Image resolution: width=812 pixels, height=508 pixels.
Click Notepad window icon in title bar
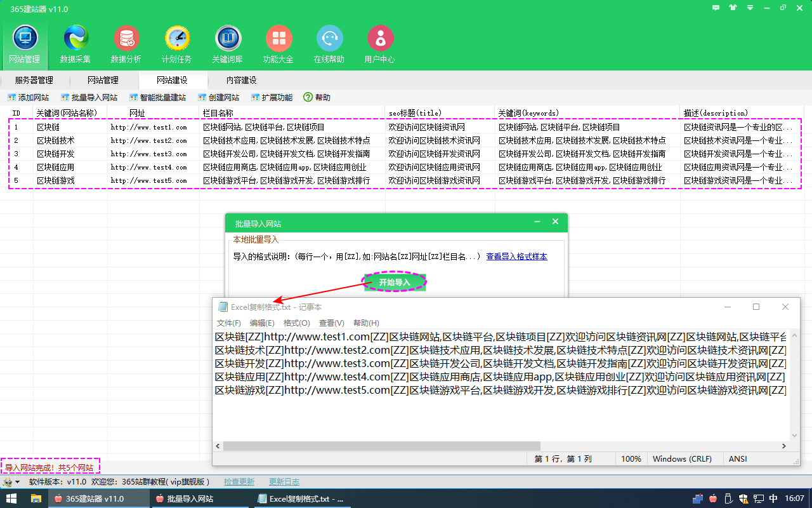click(223, 307)
